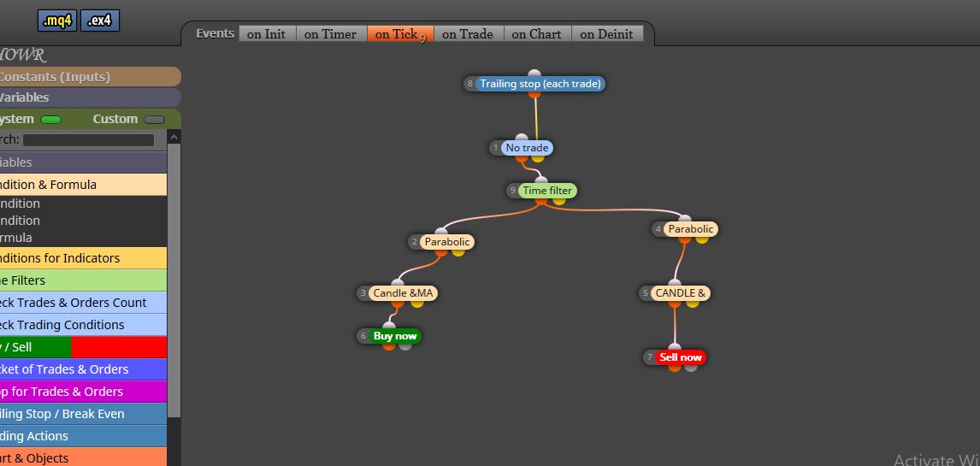
Task: Expand the Variables panel
Action: point(90,97)
